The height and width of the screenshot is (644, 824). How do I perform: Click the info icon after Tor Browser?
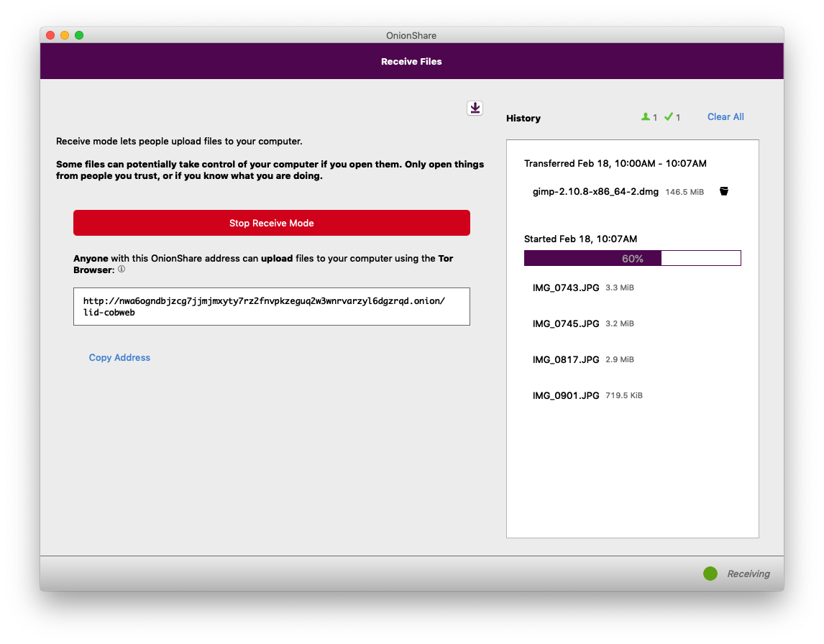coord(122,270)
